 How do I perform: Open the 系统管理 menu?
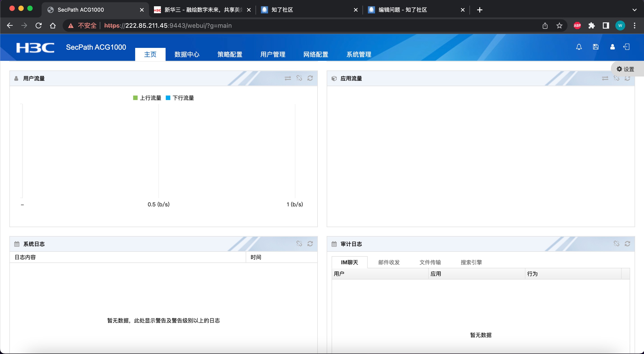pos(358,54)
